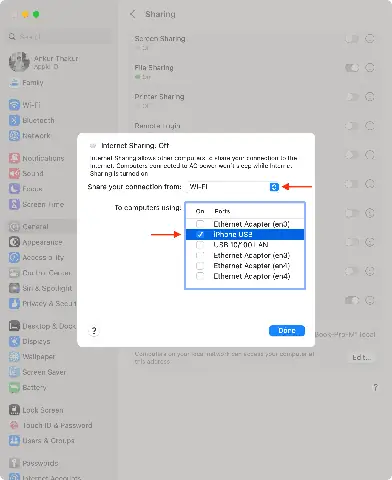Check the USB 10/100 LAN port
The height and width of the screenshot is (480, 392).
[200, 245]
